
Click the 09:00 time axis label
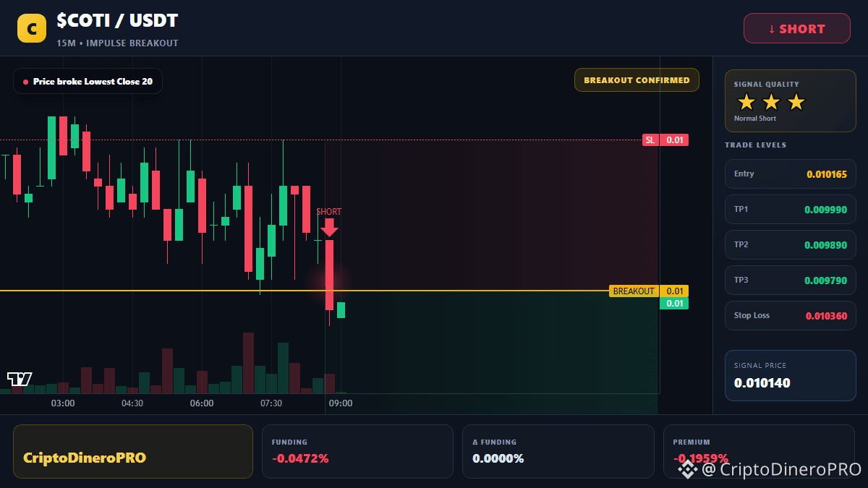(341, 403)
